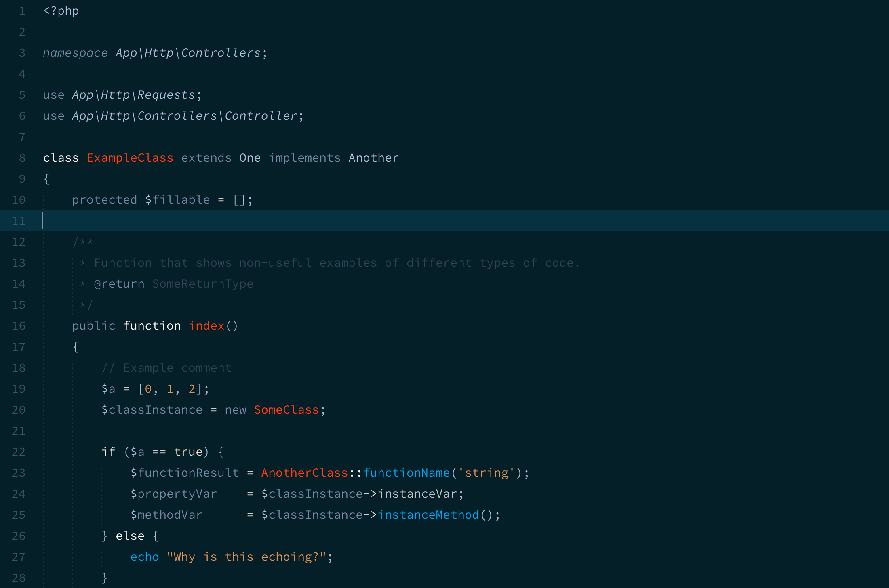Click the else keyword on line 26

(x=130, y=536)
